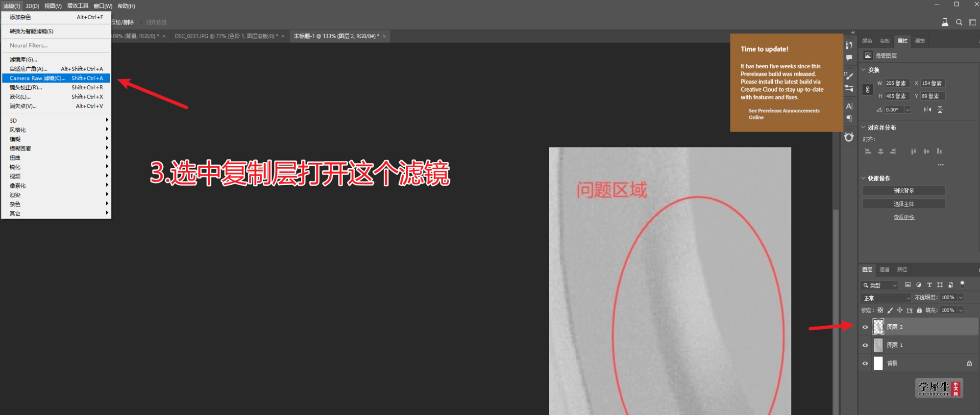Open the 不透明度 slider dropdown arrow
980x415 pixels.
[960, 297]
